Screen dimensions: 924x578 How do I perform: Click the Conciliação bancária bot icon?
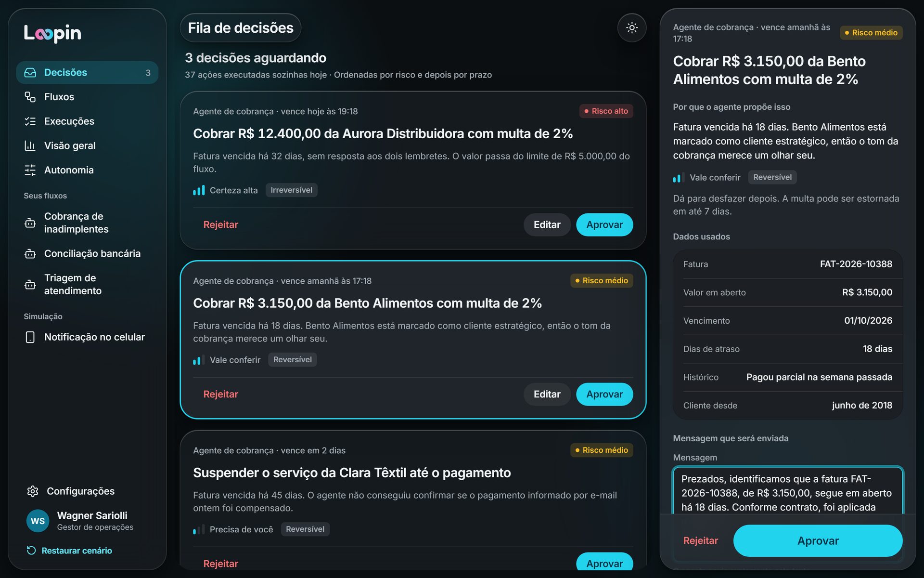tap(30, 253)
